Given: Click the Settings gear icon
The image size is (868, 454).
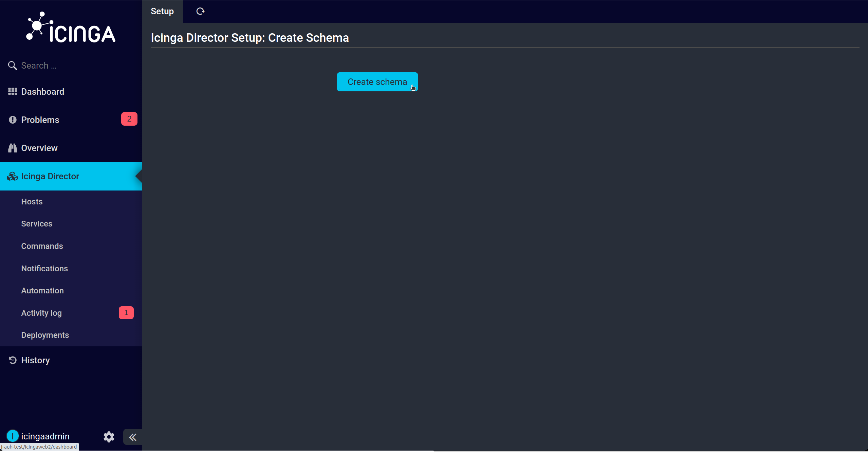Looking at the screenshot, I should tap(109, 437).
